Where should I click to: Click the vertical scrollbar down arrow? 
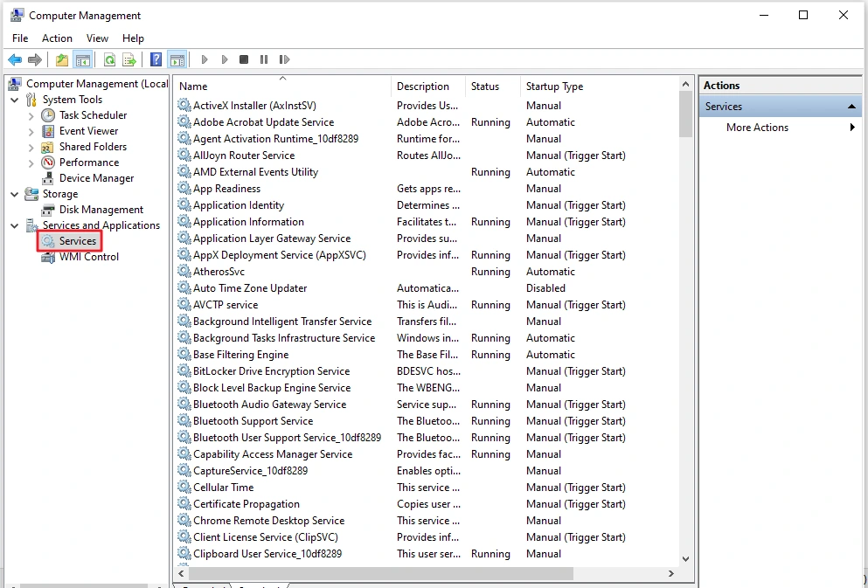685,558
